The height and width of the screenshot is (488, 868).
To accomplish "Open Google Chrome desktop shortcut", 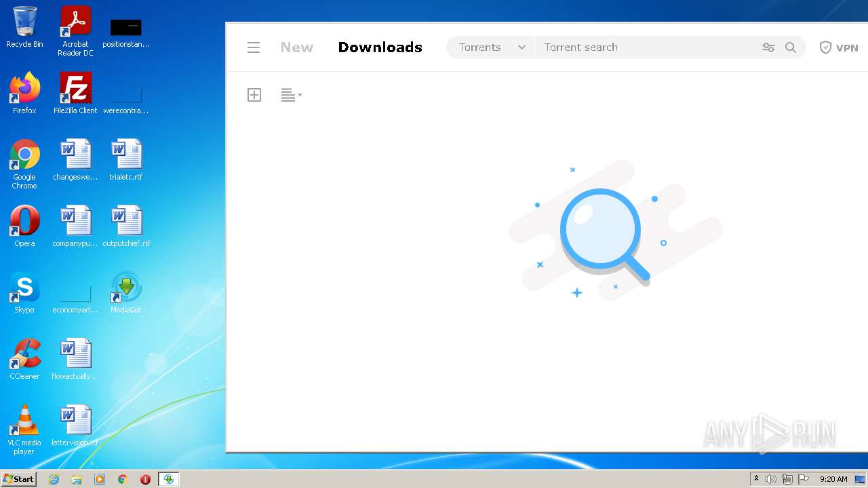I will point(24,164).
